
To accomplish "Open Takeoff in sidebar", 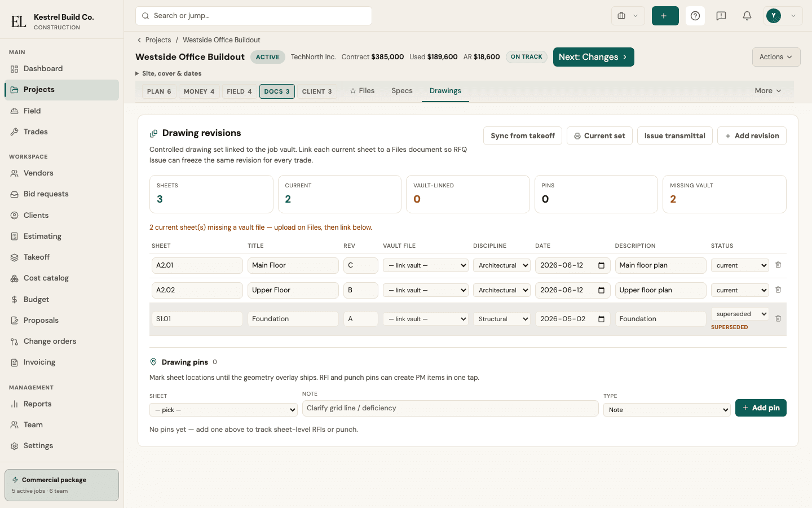I will pyautogui.click(x=61, y=257).
